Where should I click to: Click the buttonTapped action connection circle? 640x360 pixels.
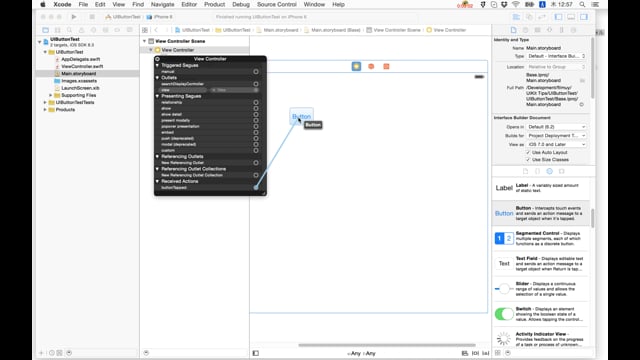tap(256, 188)
